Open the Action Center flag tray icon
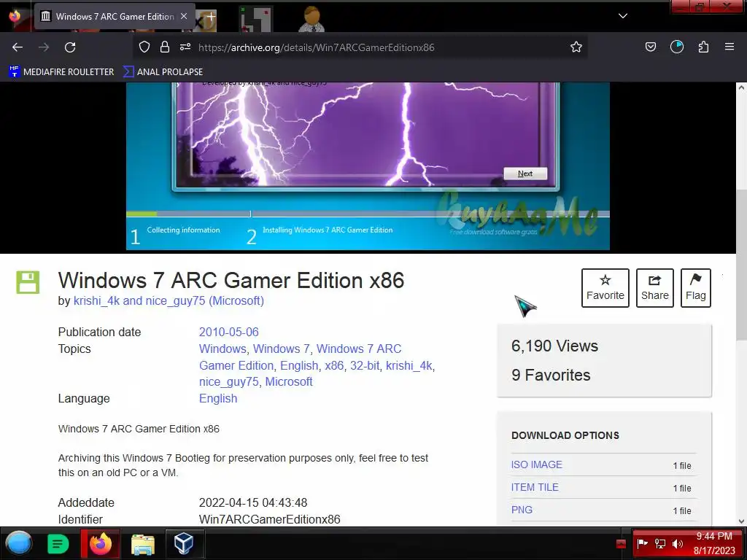The width and height of the screenshot is (747, 560). click(643, 543)
